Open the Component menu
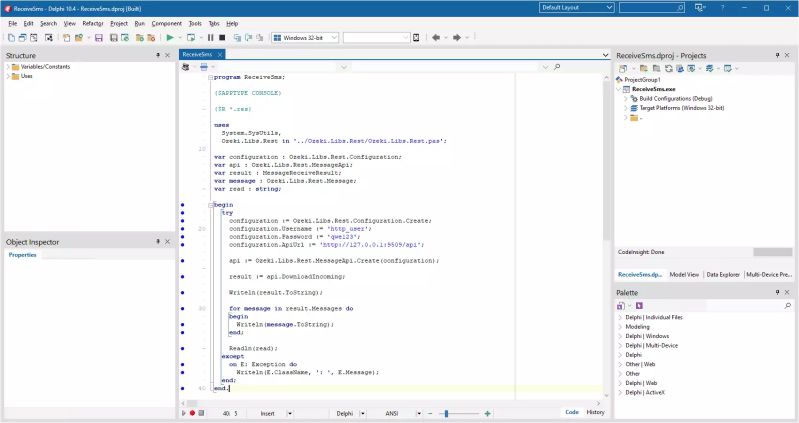The height and width of the screenshot is (423, 799). 167,23
